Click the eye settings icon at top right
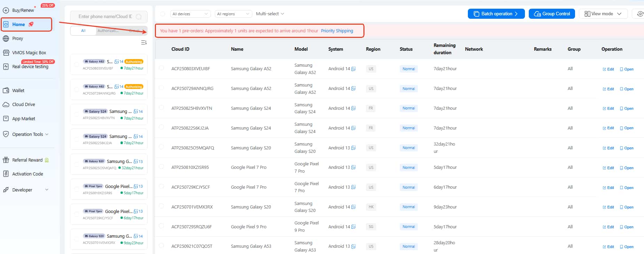The width and height of the screenshot is (644, 254). pyautogui.click(x=640, y=14)
